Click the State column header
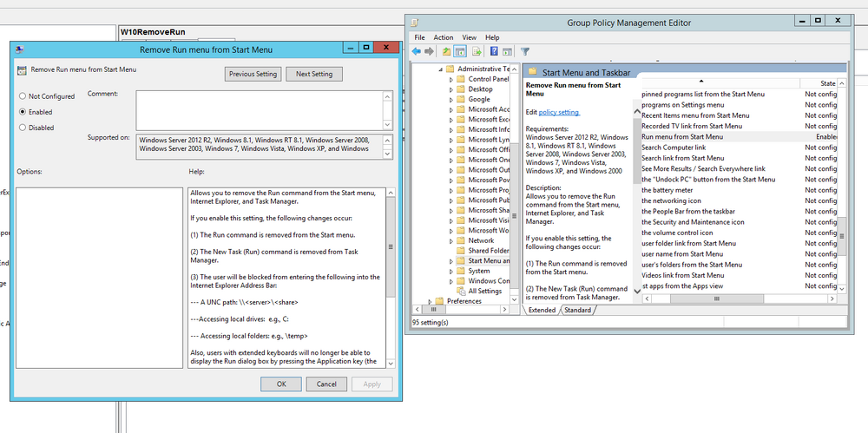The height and width of the screenshot is (433, 868). [818, 83]
